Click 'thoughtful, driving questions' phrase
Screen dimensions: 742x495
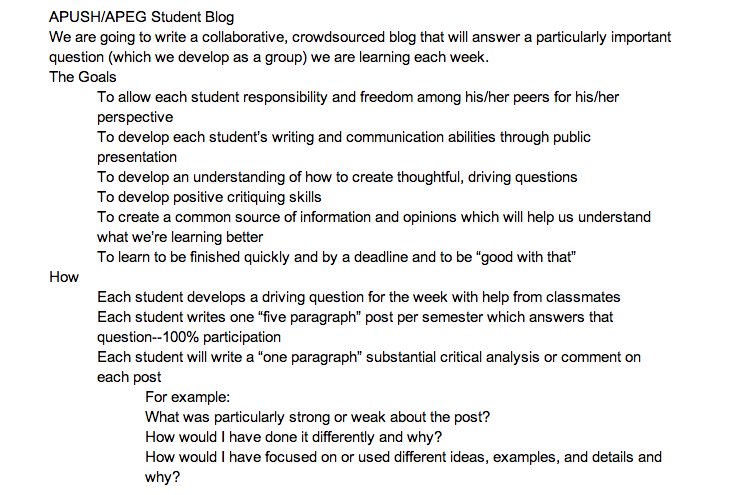tap(487, 177)
